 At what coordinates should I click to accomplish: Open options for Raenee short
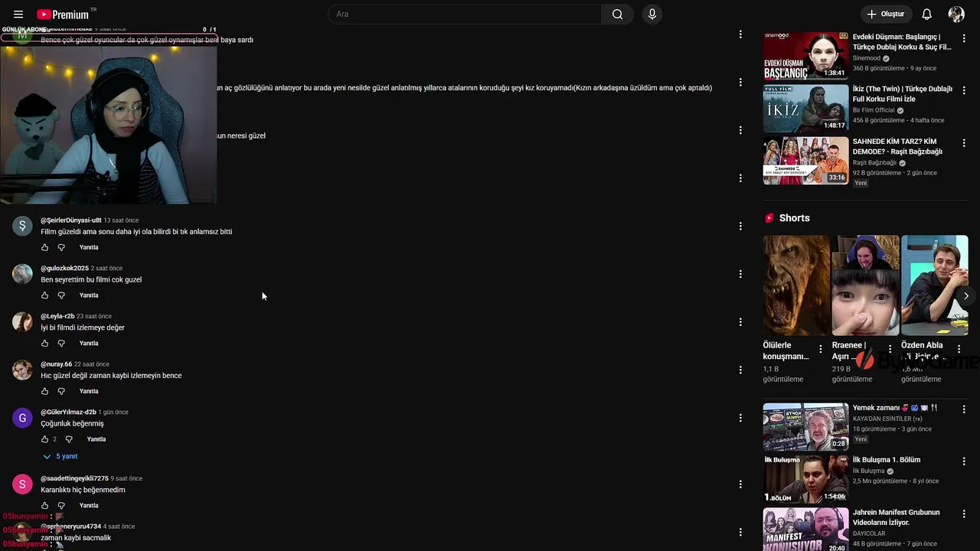(x=889, y=349)
